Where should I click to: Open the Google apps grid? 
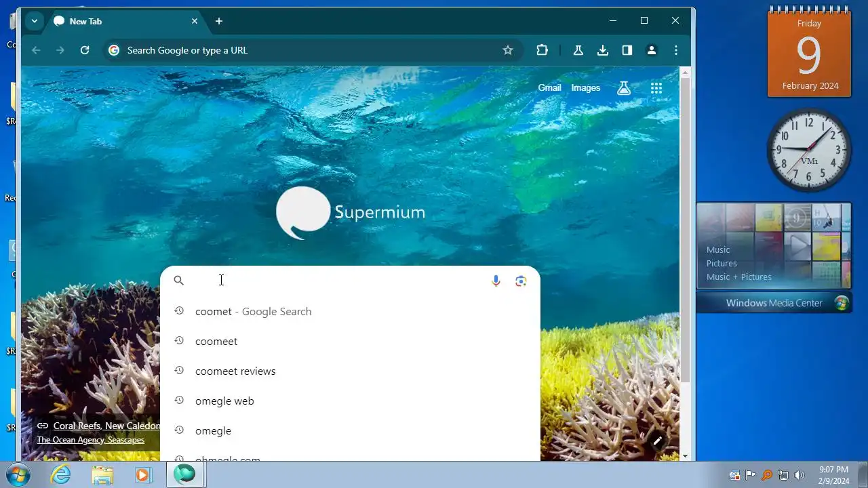(656, 87)
